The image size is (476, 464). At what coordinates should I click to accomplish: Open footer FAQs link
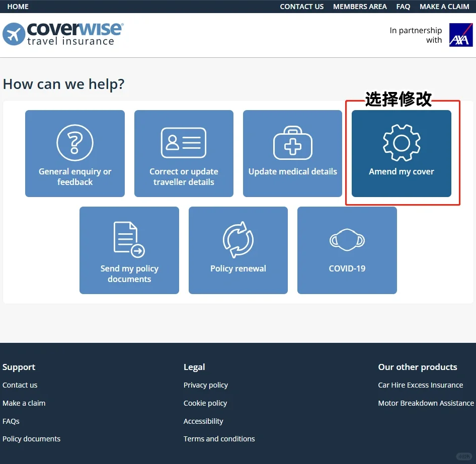tap(11, 421)
